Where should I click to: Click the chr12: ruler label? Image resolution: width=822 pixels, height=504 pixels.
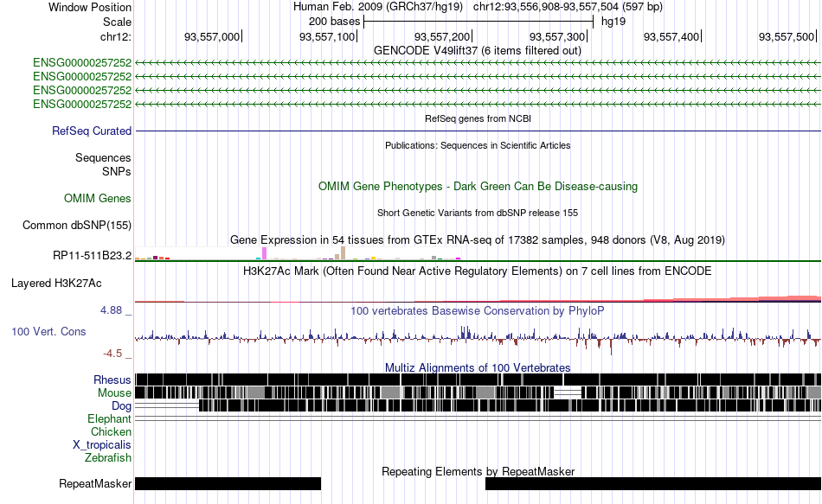(x=115, y=36)
